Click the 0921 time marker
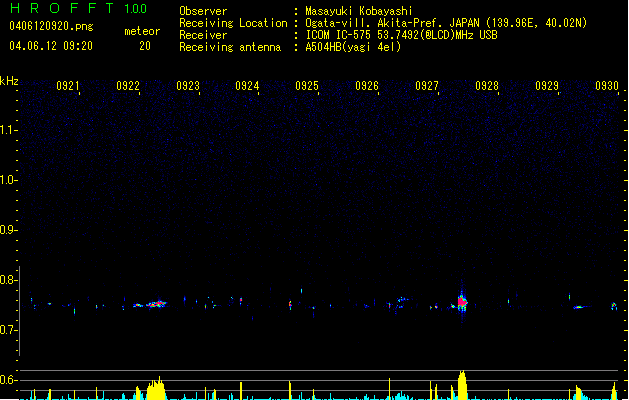 coord(68,86)
